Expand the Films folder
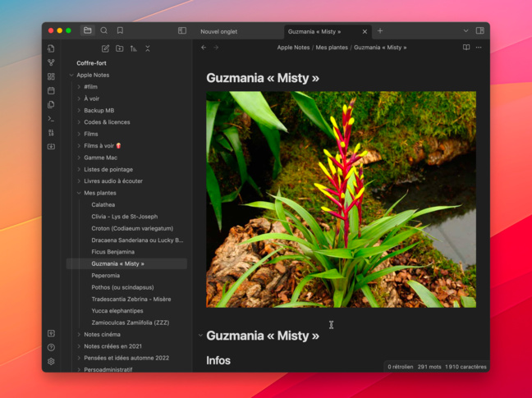Viewport: 532px width, 398px height. [x=79, y=134]
